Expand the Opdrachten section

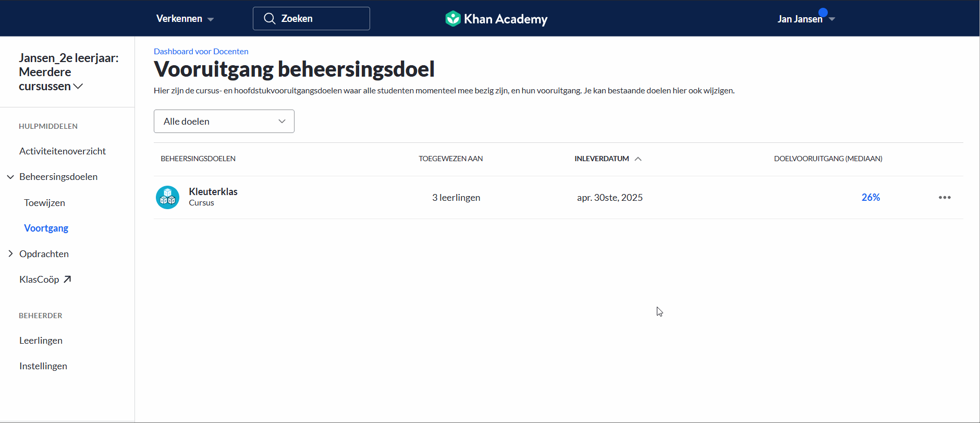pos(10,254)
